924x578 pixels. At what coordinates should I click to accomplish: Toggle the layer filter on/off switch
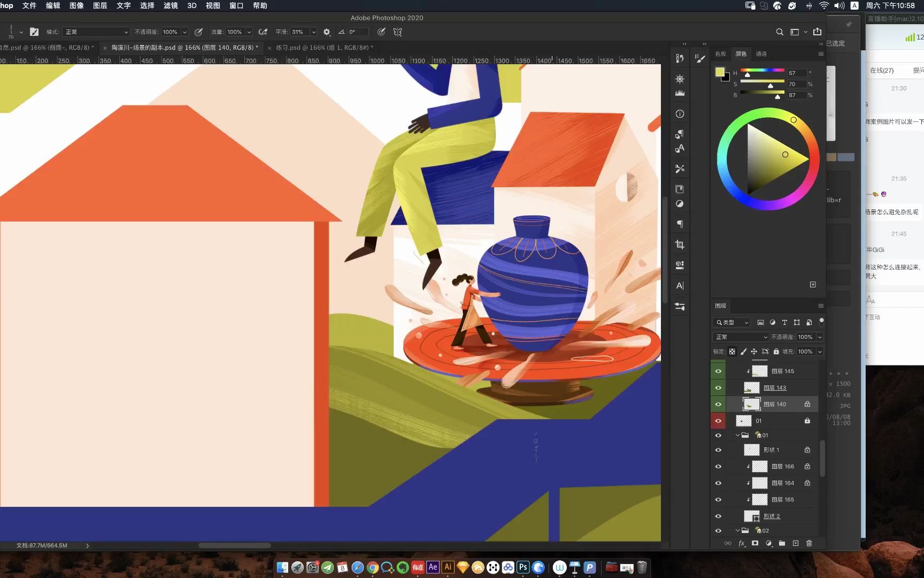point(821,322)
